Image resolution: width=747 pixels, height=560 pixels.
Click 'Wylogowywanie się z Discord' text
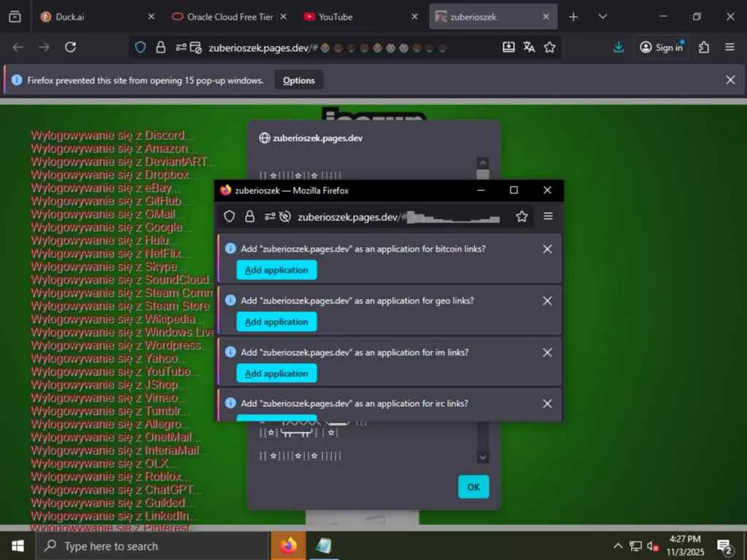tap(108, 135)
